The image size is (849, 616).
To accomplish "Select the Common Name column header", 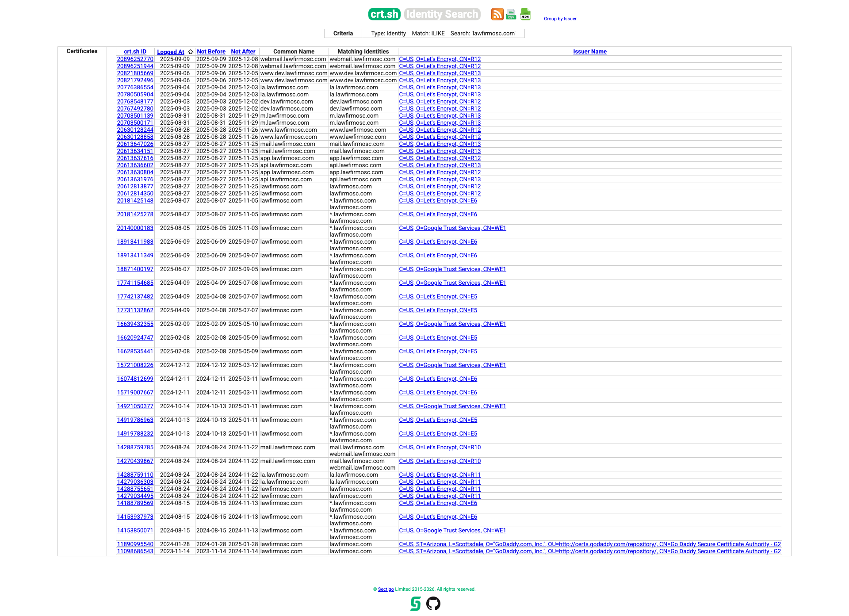I will pos(294,52).
